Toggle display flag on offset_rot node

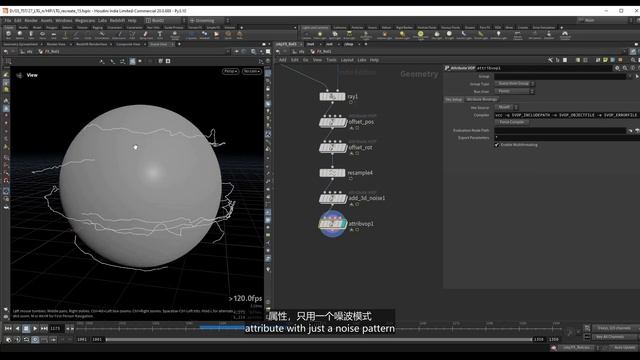click(343, 147)
